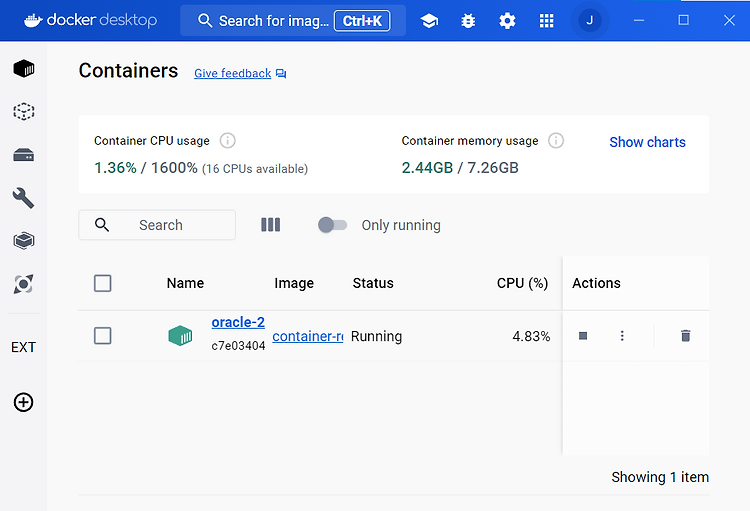This screenshot has height=511, width=750.
Task: Sort by the Image column header
Action: [x=294, y=283]
